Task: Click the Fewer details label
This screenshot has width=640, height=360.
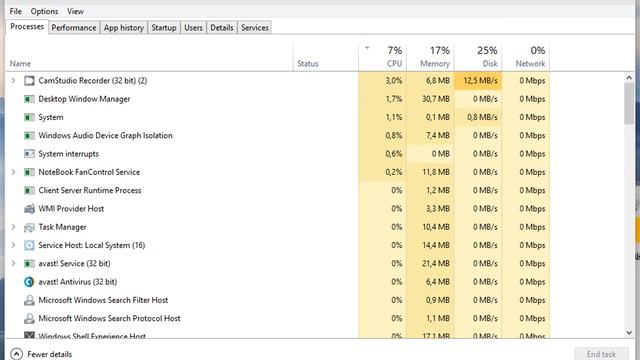Action: pyautogui.click(x=49, y=354)
